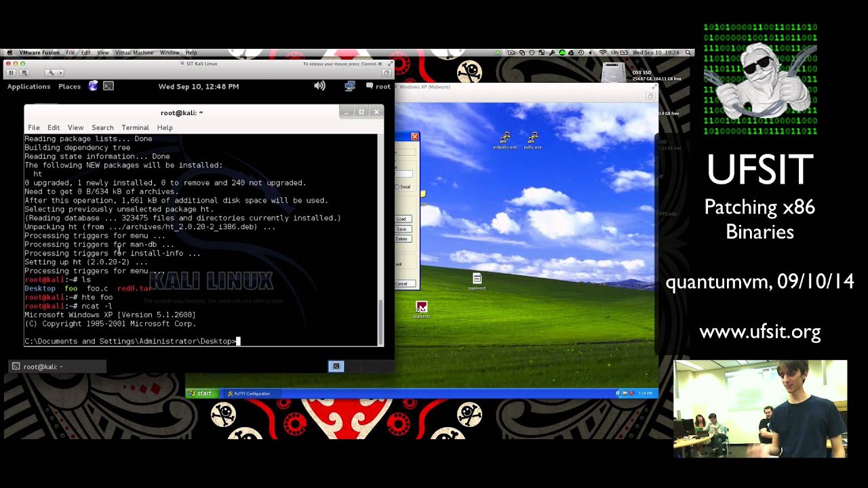Click the highlighted workspace switcher in the Kali panel
Image resolution: width=868 pixels, height=488 pixels.
click(x=336, y=367)
